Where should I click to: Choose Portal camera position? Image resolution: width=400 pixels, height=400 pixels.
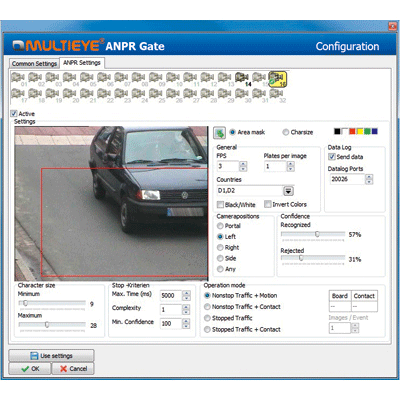pyautogui.click(x=220, y=226)
